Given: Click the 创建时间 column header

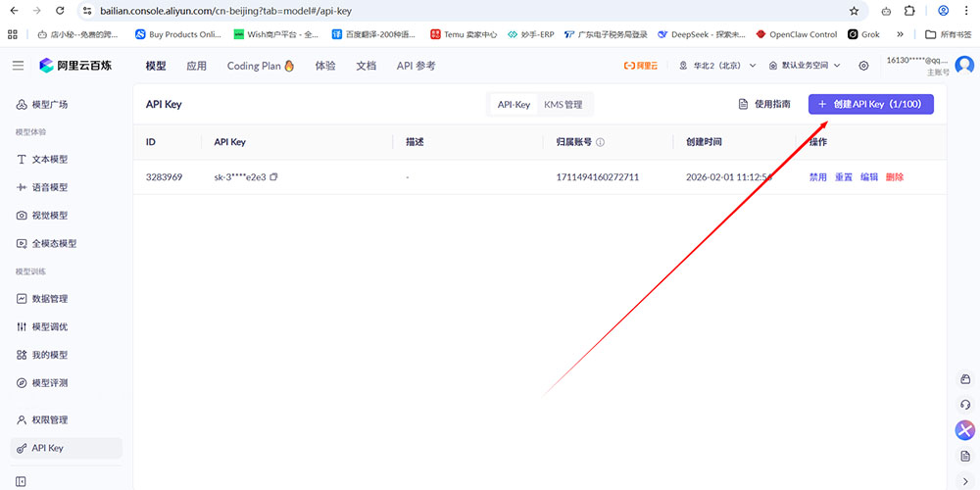Looking at the screenshot, I should point(704,142).
